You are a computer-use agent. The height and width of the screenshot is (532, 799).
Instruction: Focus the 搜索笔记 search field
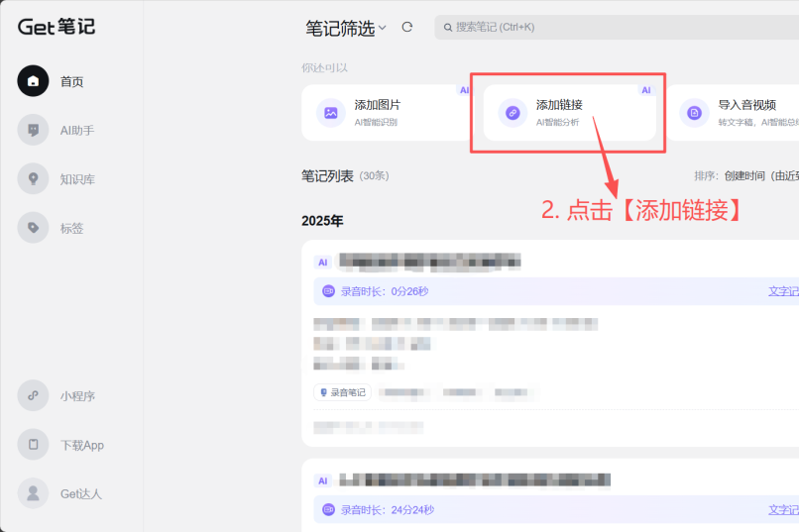[x=617, y=28]
